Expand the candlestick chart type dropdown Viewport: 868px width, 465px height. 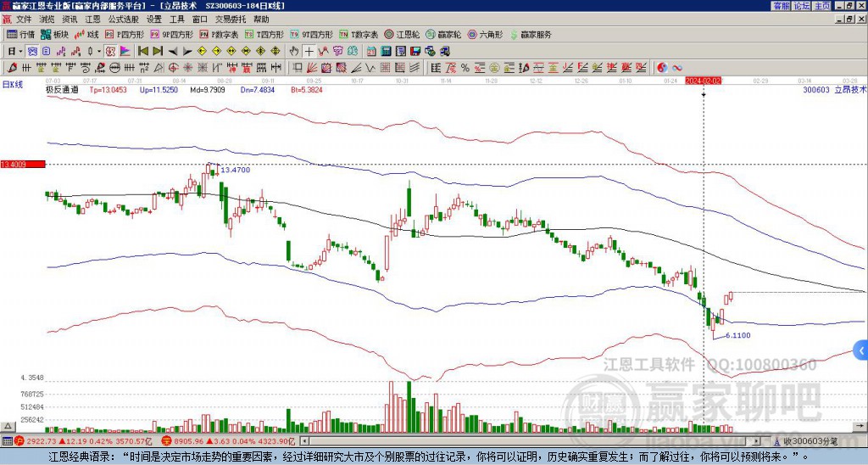[x=99, y=52]
